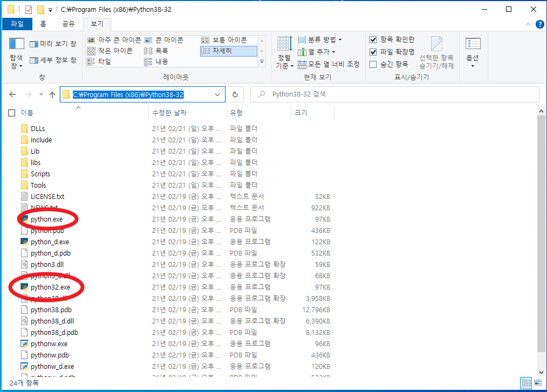Select 내용 content layout
This screenshot has height=392, width=547.
point(156,61)
